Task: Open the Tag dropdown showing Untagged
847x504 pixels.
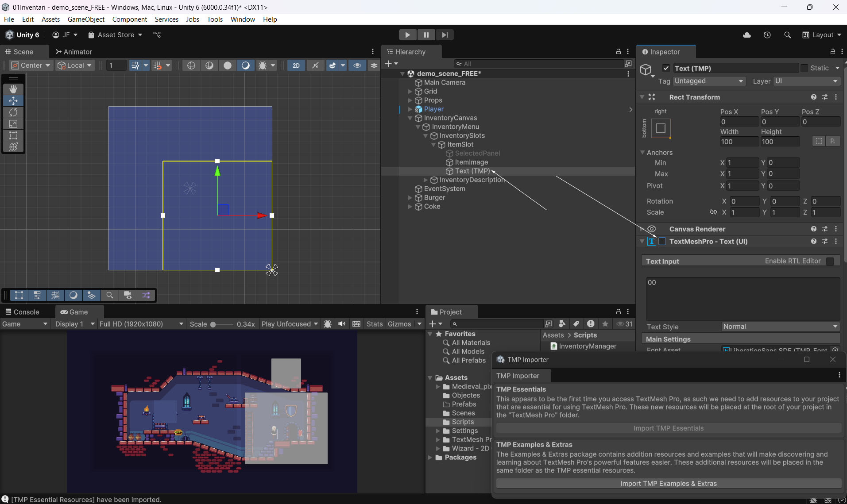Action: coord(708,81)
